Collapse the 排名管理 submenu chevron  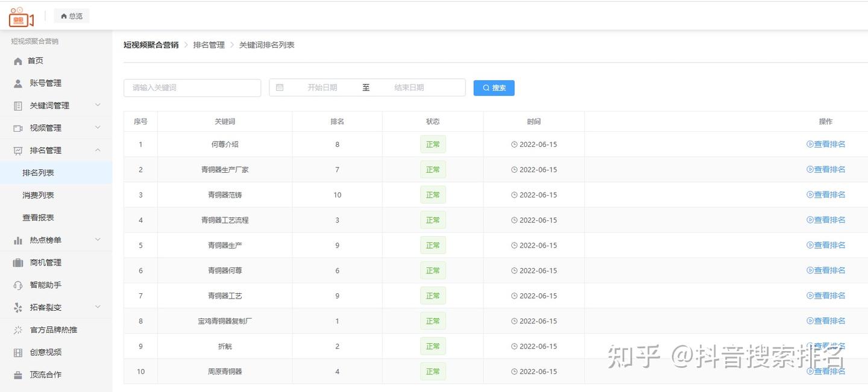click(x=98, y=150)
